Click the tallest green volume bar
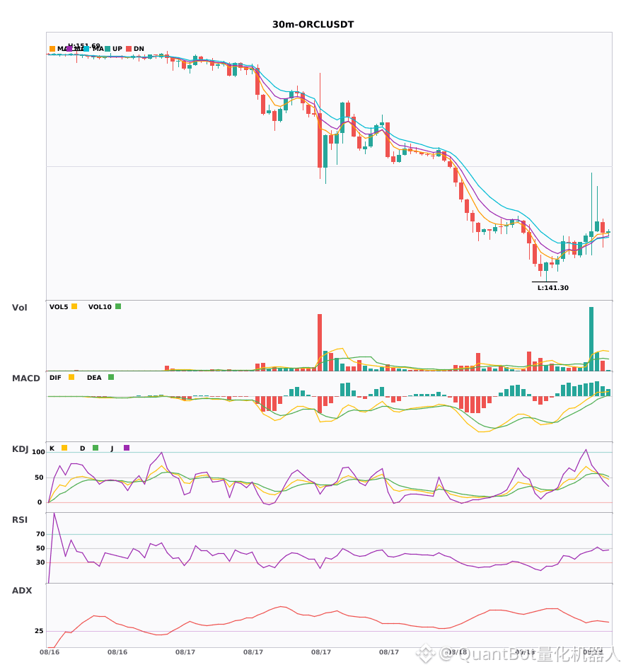This screenshot has height=672, width=626. coord(591,339)
